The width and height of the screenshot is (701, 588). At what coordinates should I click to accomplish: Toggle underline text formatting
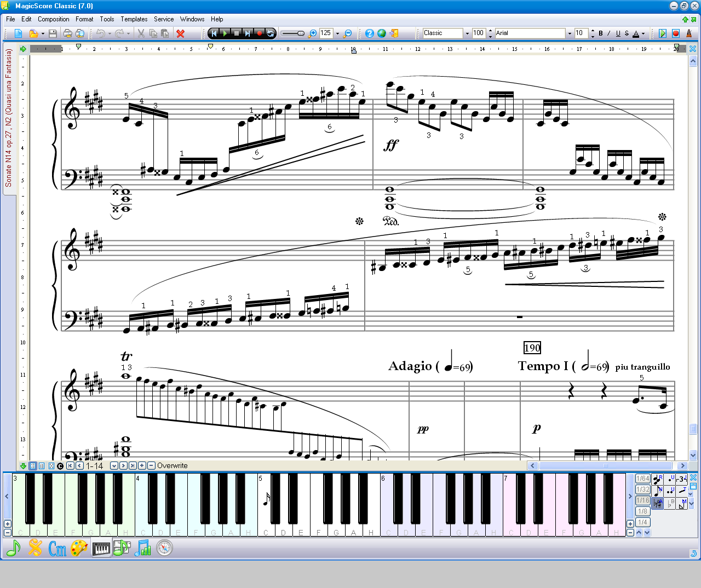pyautogui.click(x=618, y=33)
